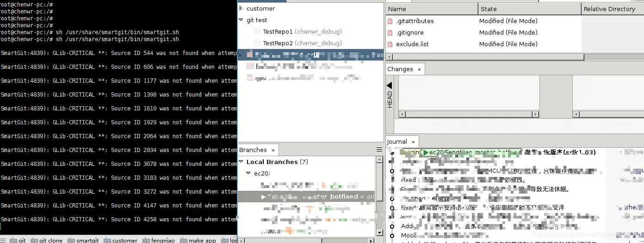This screenshot has height=243, width=644.
Task: Click 'git' quick command label in terminal
Action: [22, 240]
